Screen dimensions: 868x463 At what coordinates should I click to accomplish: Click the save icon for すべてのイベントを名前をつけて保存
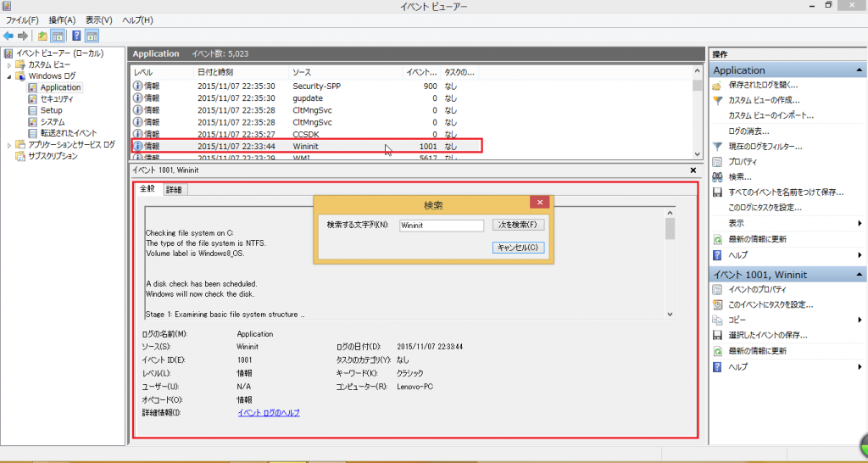coord(718,192)
